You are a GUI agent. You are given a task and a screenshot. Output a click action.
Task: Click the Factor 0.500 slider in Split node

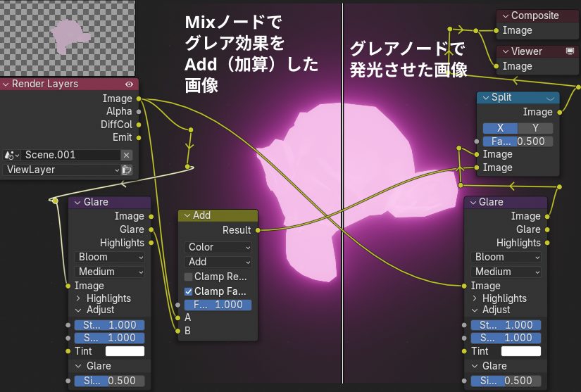[518, 141]
